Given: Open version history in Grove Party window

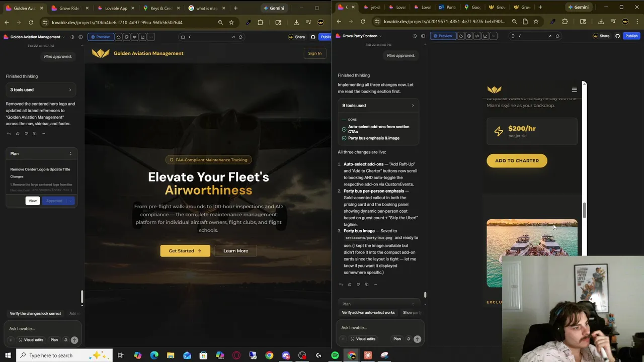Looking at the screenshot, I should tap(415, 36).
